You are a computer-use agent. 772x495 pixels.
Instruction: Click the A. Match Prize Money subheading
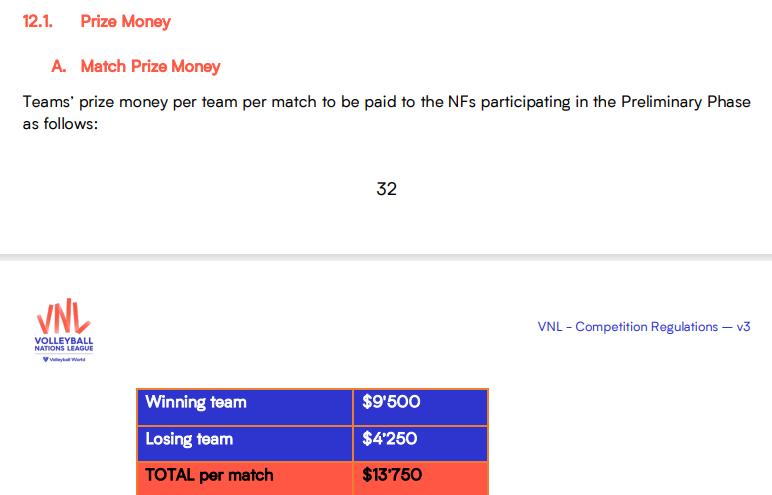[x=135, y=66]
